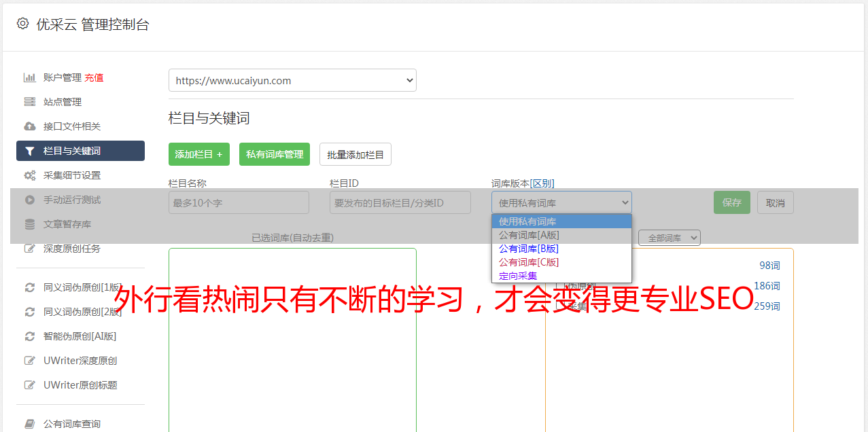The image size is (868, 432).
Task: Click the 优采云 管理控制台 title
Action: (92, 24)
